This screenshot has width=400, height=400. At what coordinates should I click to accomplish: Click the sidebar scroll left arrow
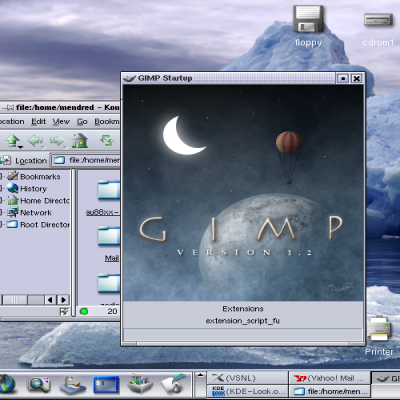tap(50, 300)
